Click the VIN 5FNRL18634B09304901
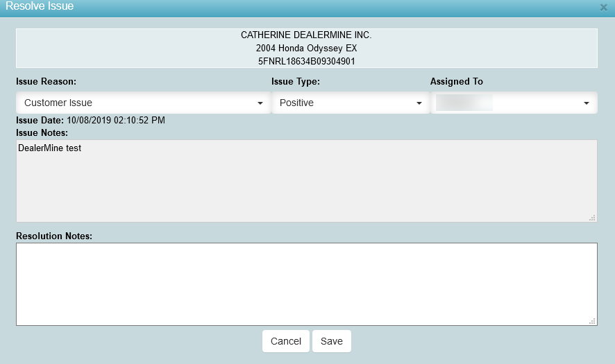 coord(306,61)
